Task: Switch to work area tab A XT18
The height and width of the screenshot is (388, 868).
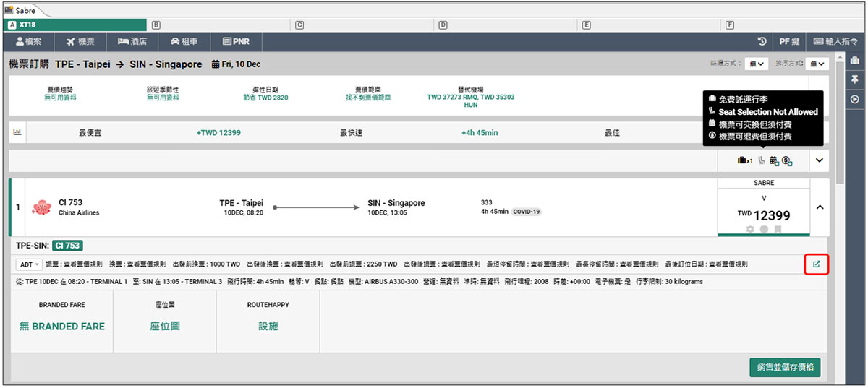Action: click(x=76, y=25)
